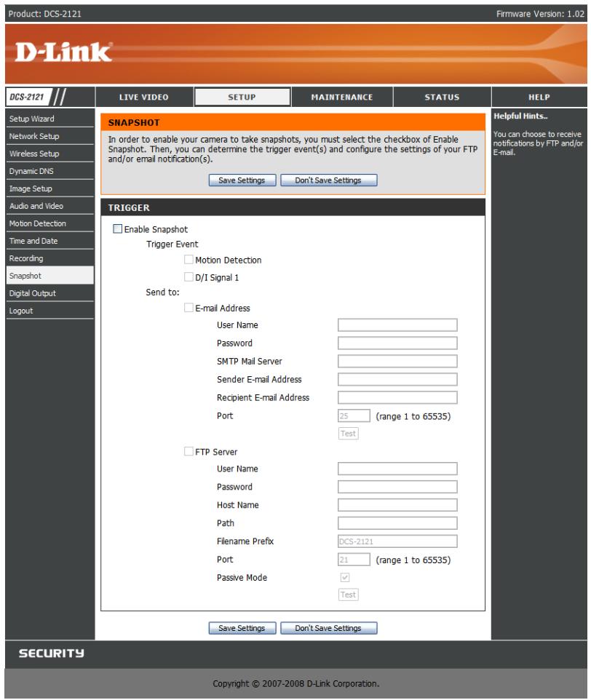Click bottom Save Settings button
591x700 pixels.
[242, 628]
